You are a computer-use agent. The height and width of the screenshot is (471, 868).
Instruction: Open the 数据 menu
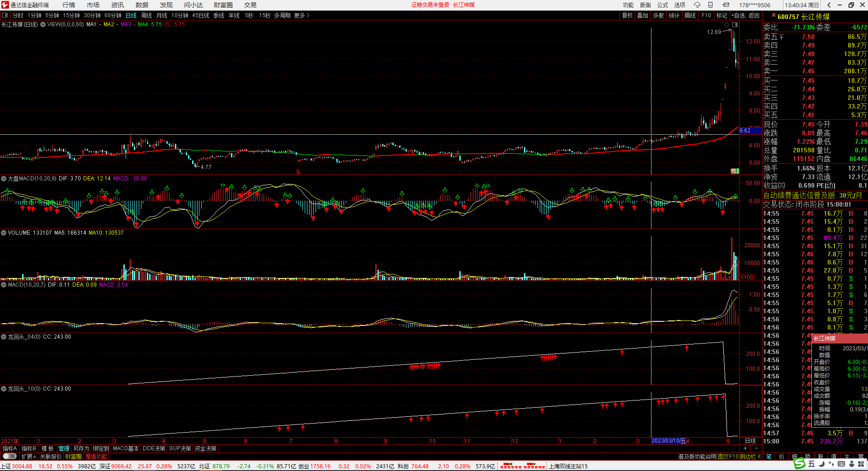142,5
